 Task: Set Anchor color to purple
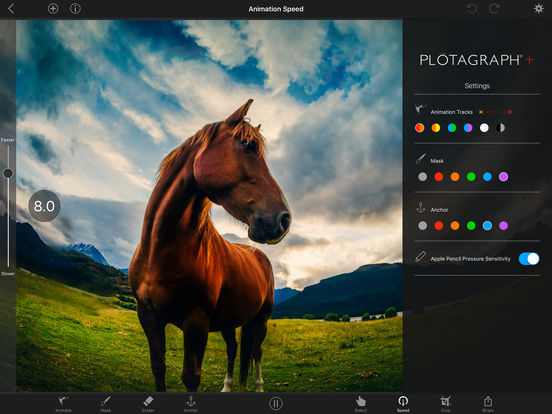(503, 226)
